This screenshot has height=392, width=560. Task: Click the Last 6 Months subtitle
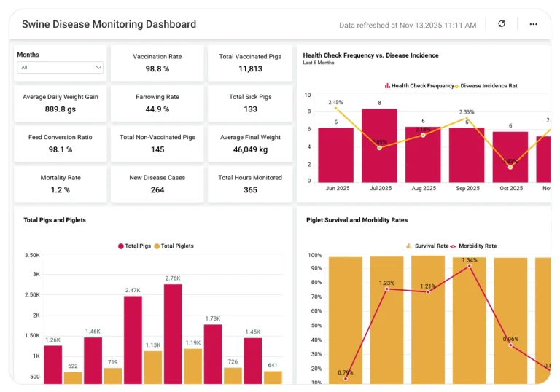click(x=319, y=63)
